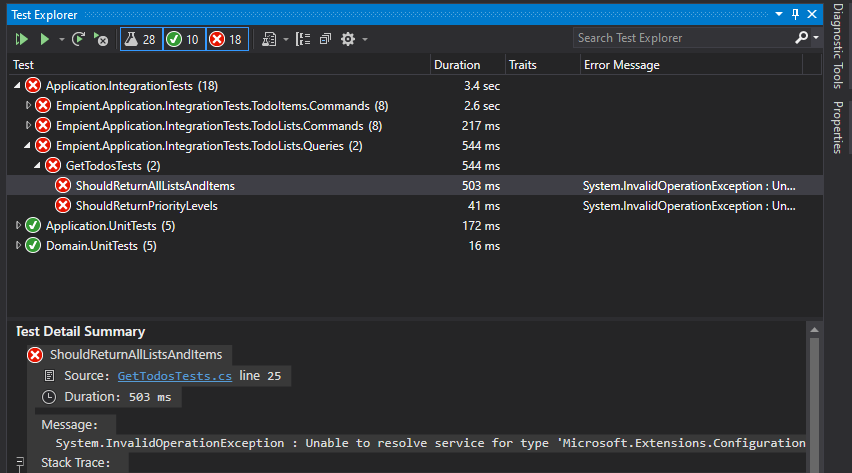This screenshot has width=852, height=473.
Task: Run failed tests icon
Action: 101,39
